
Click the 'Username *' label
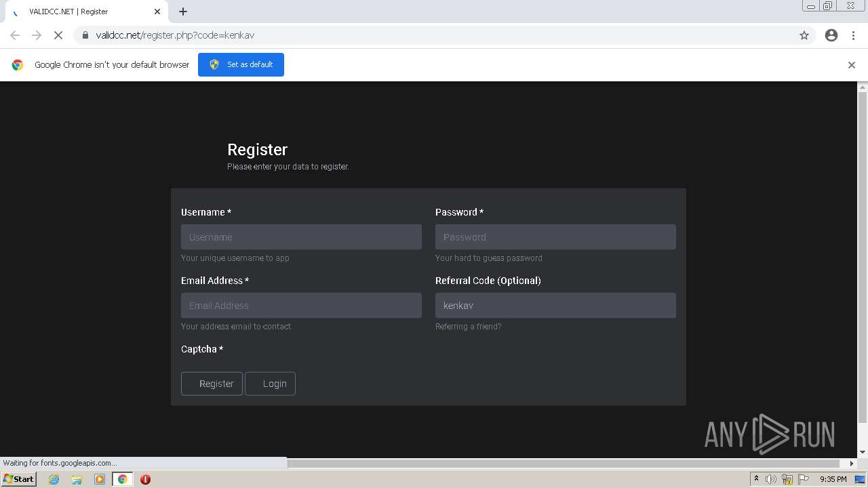(x=206, y=212)
